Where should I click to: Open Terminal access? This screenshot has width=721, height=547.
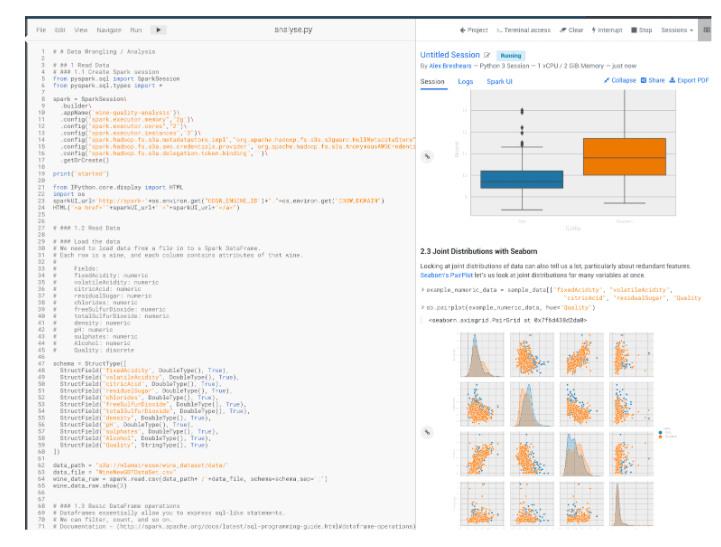[x=523, y=30]
